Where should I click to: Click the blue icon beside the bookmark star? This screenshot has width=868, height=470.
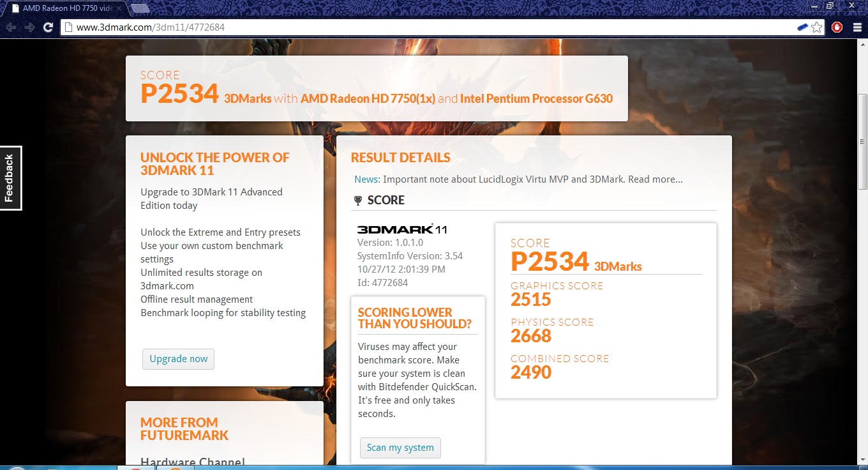point(803,27)
